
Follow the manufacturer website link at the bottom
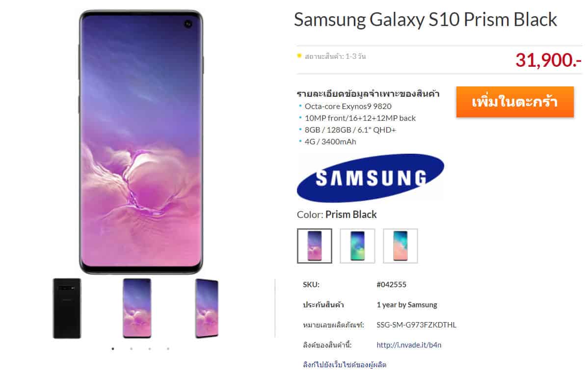(x=345, y=364)
